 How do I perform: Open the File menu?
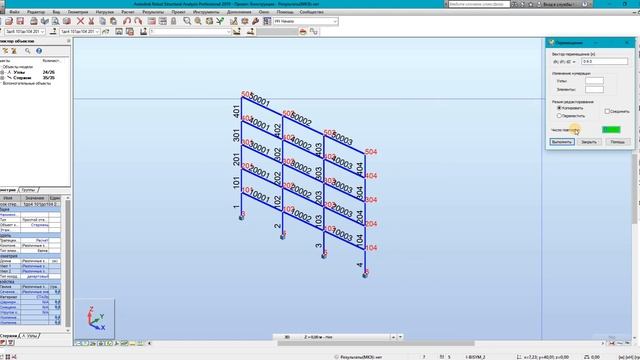click(x=14, y=12)
